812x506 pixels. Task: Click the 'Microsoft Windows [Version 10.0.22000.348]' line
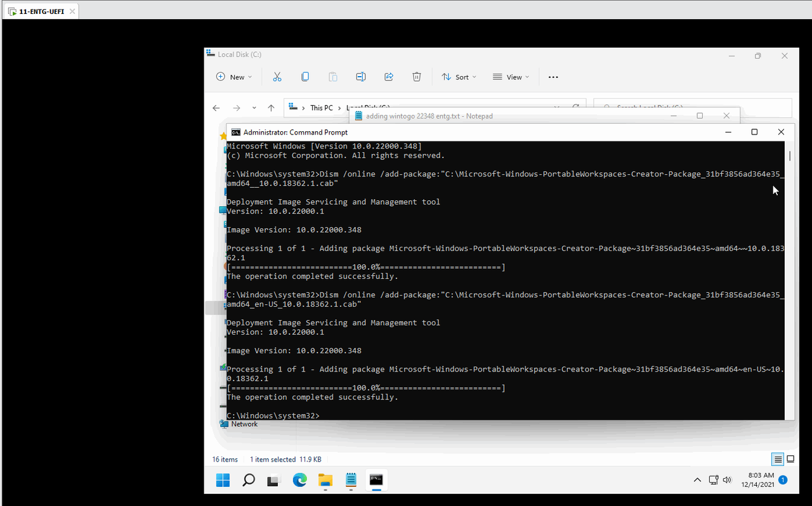[324, 146]
